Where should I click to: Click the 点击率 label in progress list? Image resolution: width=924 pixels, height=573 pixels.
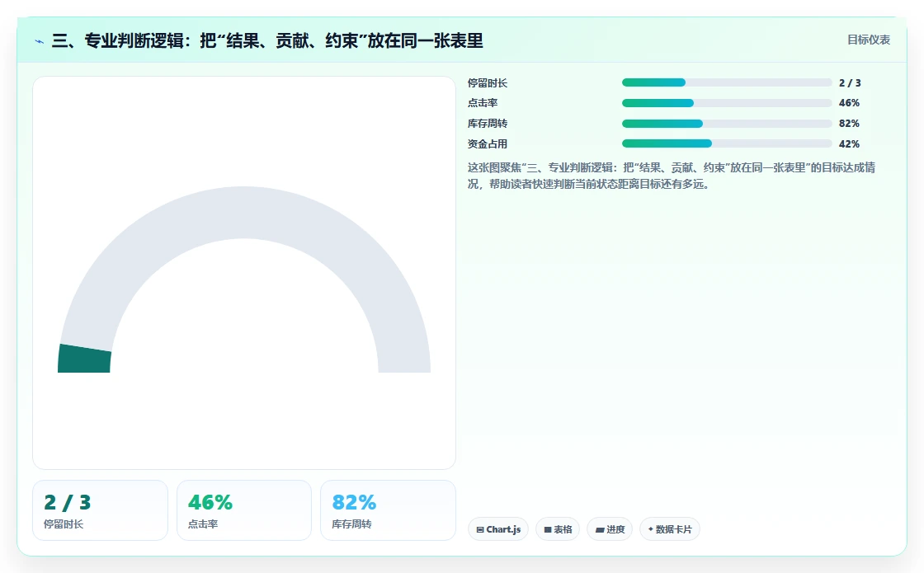(x=483, y=103)
